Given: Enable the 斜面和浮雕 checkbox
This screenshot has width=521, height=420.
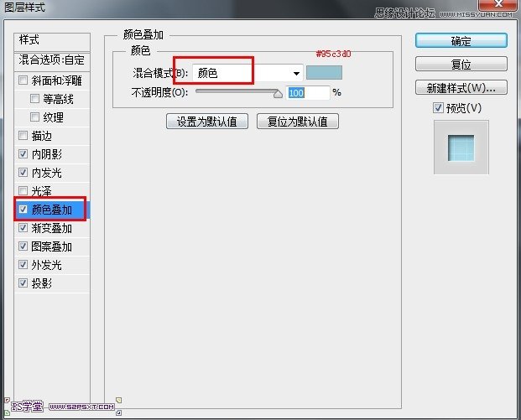Looking at the screenshot, I should click(x=23, y=80).
